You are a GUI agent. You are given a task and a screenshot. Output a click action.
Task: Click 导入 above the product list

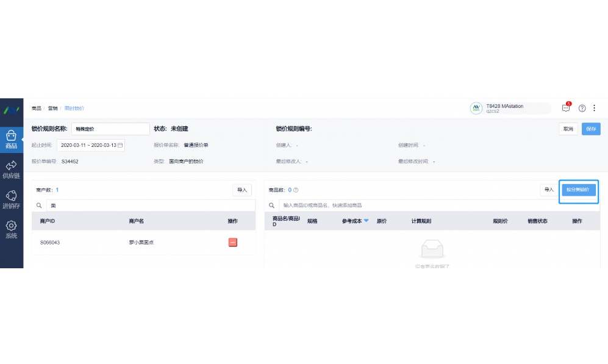(x=548, y=190)
